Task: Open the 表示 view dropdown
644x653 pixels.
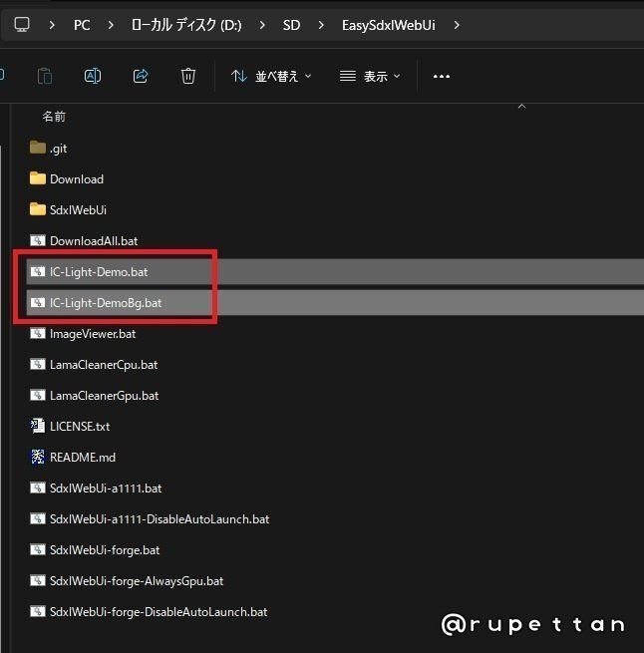Action: click(x=370, y=76)
